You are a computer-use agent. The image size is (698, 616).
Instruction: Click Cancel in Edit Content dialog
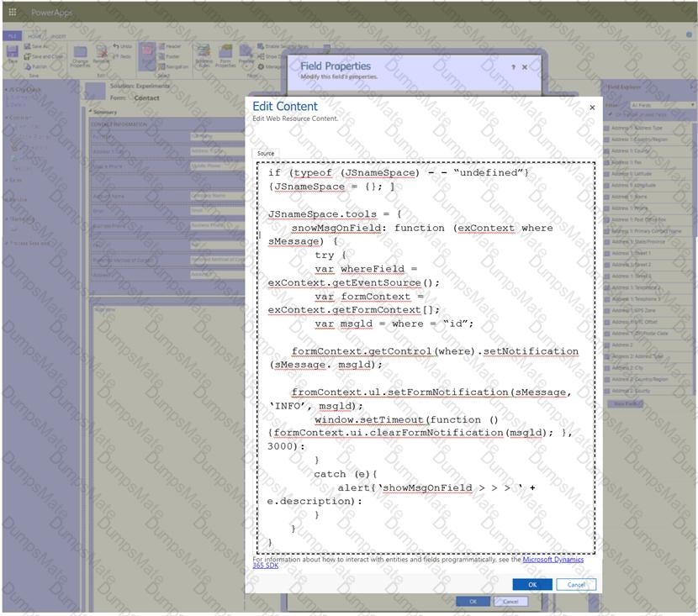click(576, 584)
